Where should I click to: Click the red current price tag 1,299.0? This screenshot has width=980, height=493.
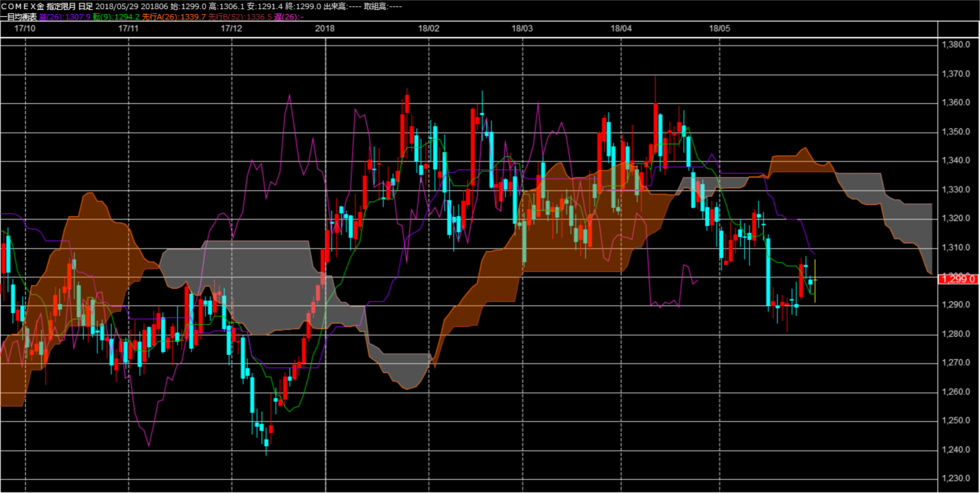click(958, 279)
